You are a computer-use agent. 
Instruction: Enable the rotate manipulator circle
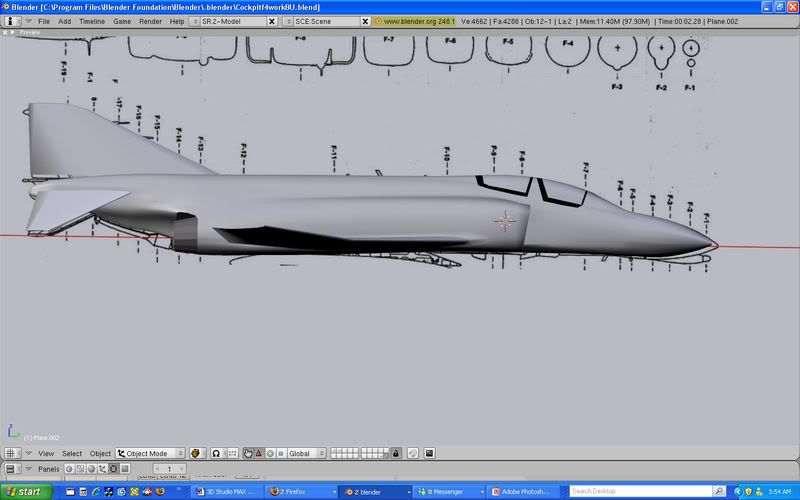[x=270, y=453]
